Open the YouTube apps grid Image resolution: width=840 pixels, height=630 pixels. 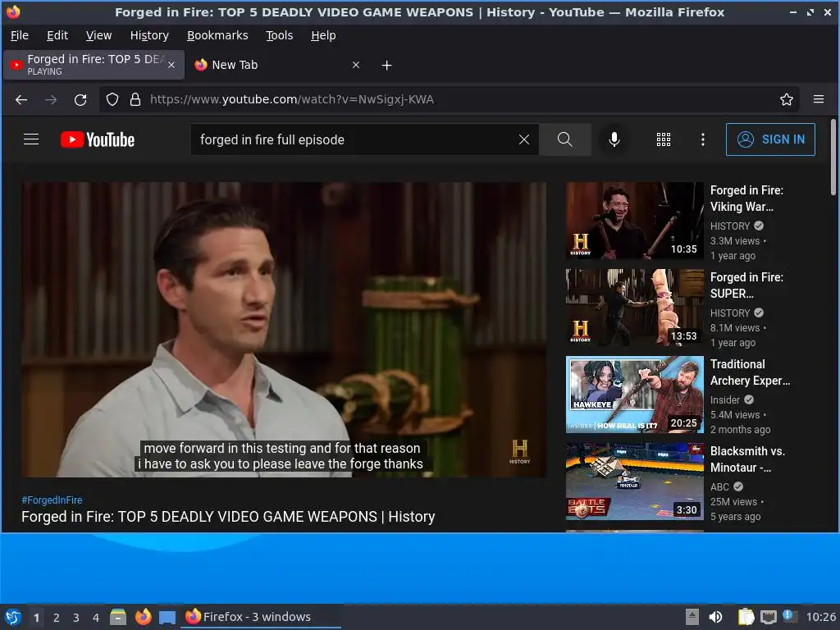pyautogui.click(x=663, y=139)
